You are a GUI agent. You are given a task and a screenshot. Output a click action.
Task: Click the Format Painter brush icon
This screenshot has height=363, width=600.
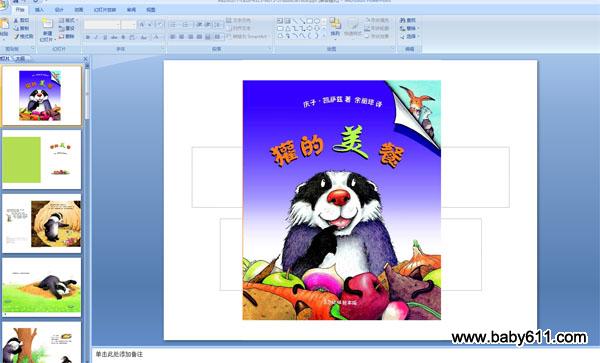16,37
